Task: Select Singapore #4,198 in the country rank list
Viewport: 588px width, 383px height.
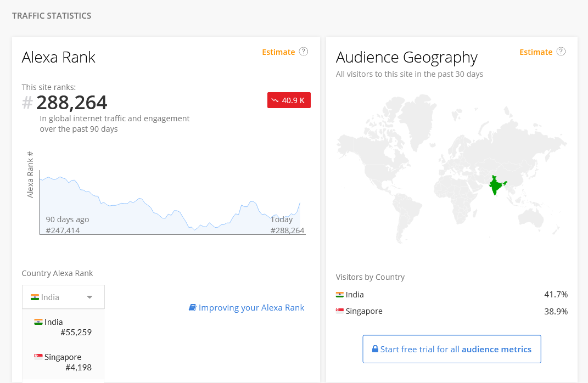Action: [x=63, y=362]
